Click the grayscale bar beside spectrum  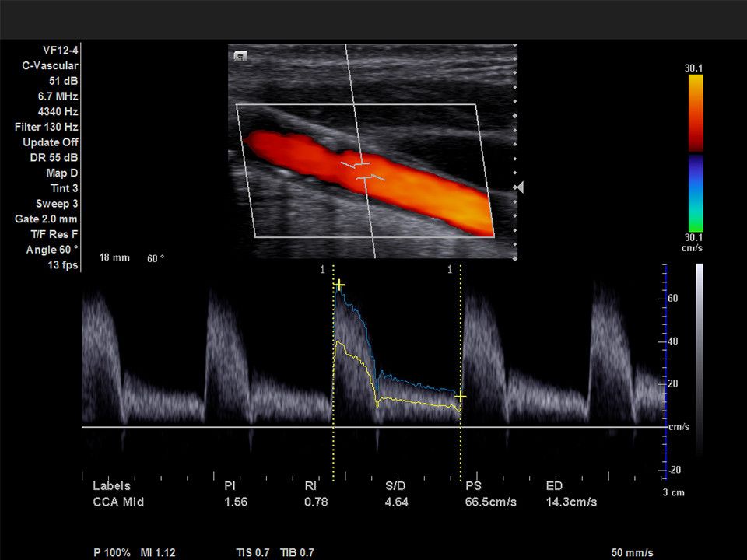point(699,358)
